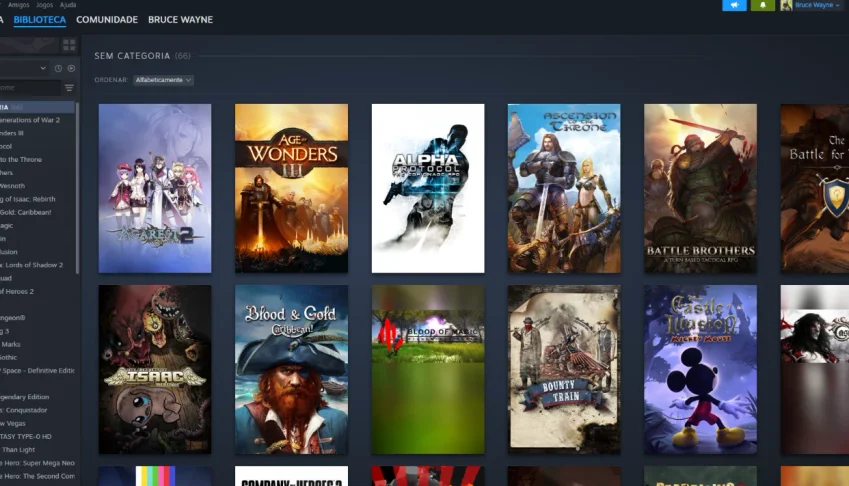The image size is (849, 486).
Task: Open the Jogos menu
Action: 44,4
